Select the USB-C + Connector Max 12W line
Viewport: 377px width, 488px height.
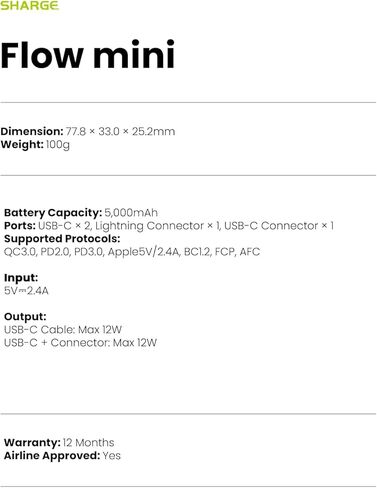click(x=80, y=343)
